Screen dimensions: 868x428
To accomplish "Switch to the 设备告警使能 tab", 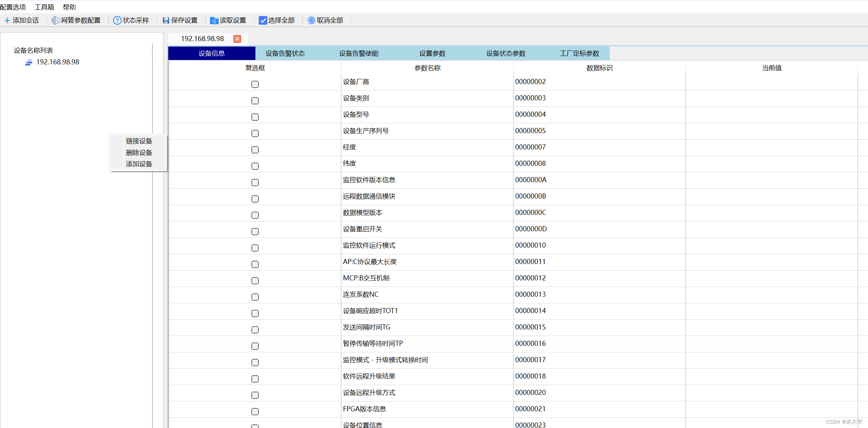I will 359,53.
